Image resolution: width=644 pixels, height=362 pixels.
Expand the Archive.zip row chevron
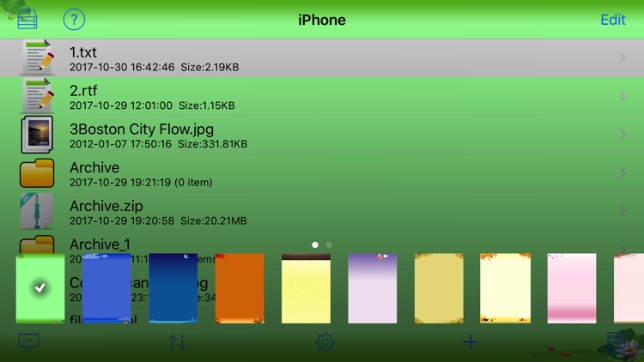pyautogui.click(x=623, y=211)
